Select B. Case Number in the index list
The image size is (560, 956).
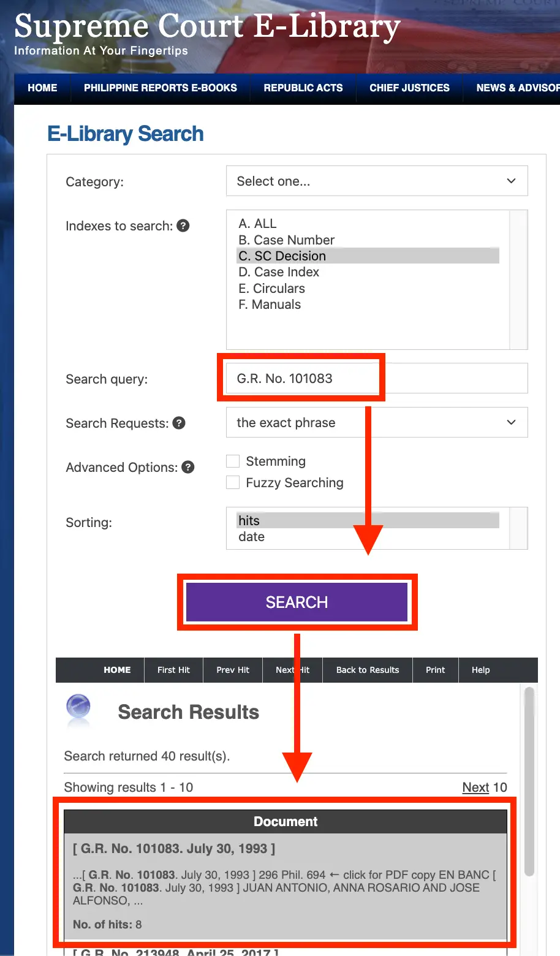click(x=286, y=240)
